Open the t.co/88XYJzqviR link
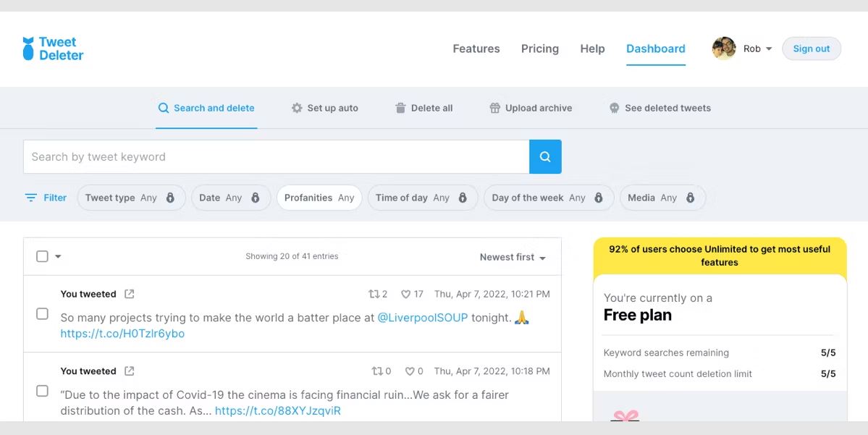The image size is (868, 435). click(x=278, y=410)
